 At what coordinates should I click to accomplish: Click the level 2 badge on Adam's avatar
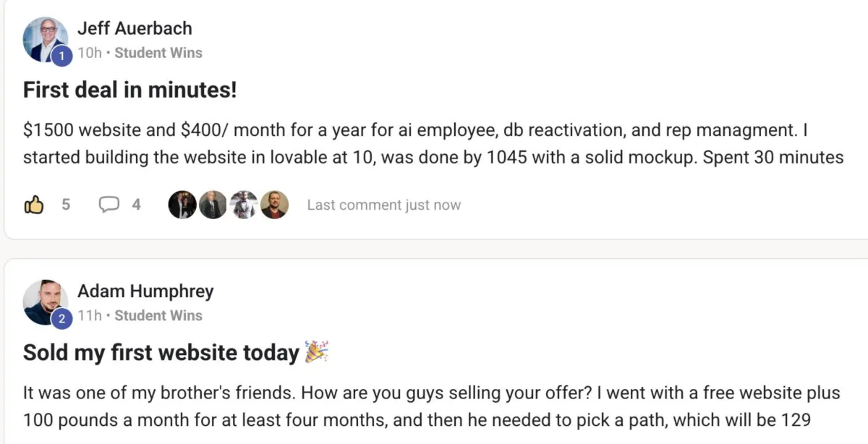click(61, 318)
